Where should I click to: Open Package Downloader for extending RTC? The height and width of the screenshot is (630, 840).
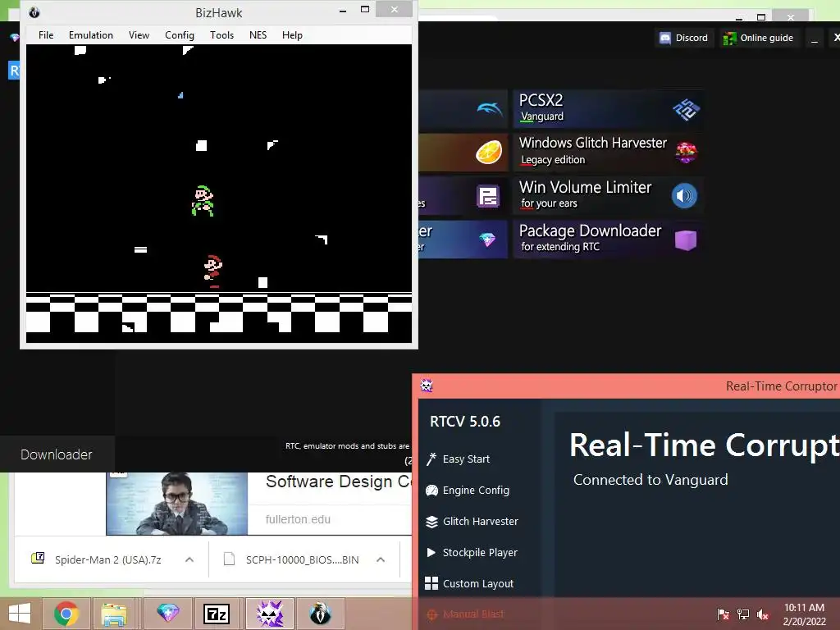[x=608, y=240]
